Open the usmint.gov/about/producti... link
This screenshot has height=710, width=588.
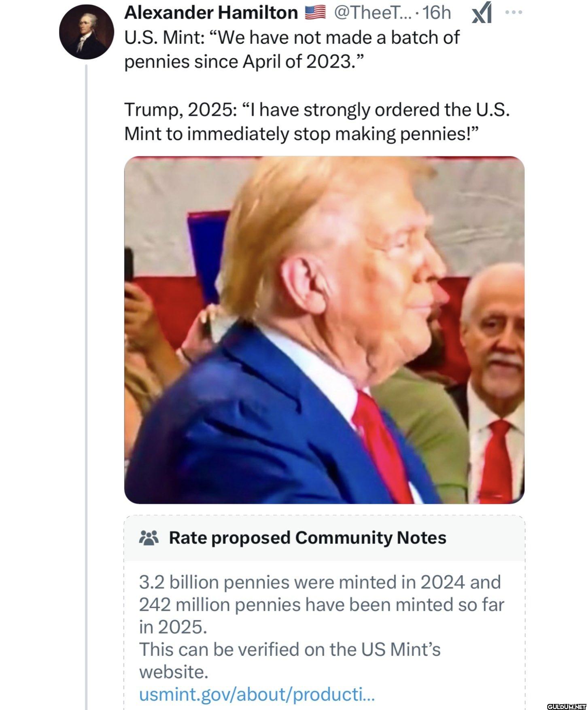pyautogui.click(x=257, y=694)
